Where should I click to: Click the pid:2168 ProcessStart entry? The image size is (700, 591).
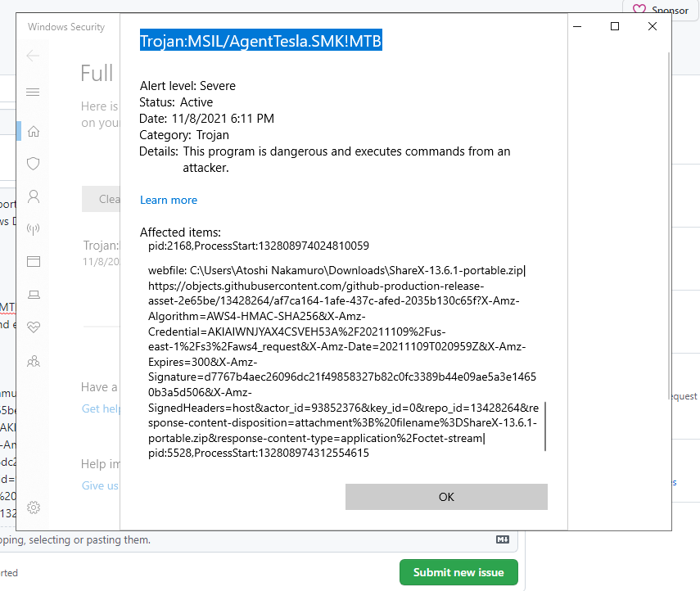259,246
